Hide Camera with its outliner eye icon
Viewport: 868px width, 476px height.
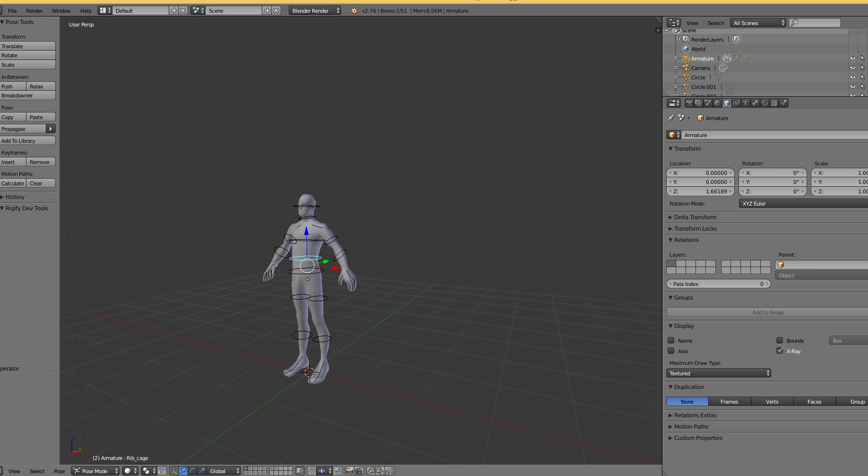853,68
